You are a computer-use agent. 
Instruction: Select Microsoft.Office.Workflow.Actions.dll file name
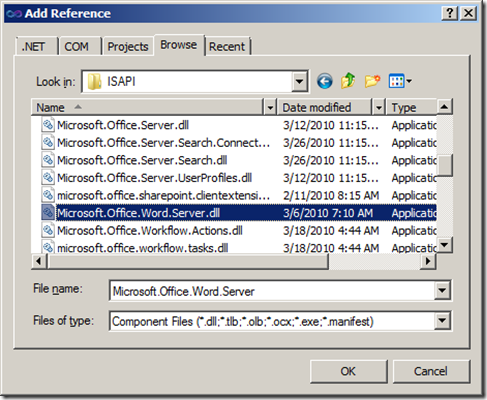pyautogui.click(x=150, y=231)
